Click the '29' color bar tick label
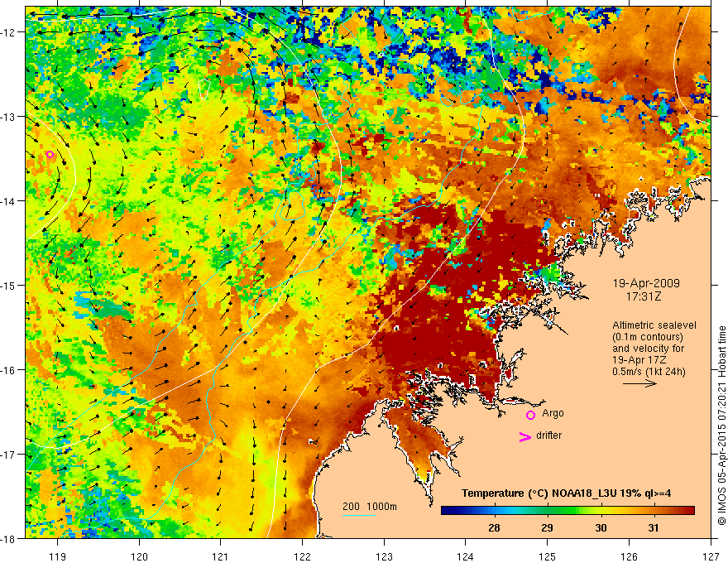This screenshot has width=728, height=563. (548, 527)
